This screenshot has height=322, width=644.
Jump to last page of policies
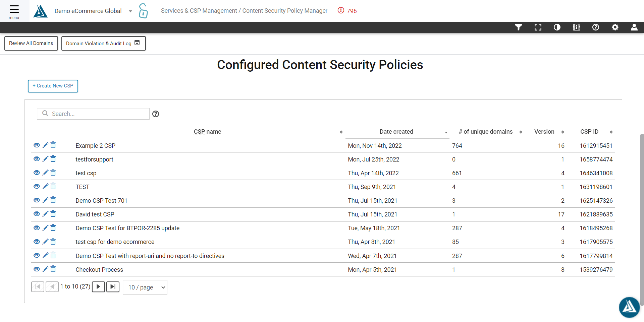pos(113,286)
